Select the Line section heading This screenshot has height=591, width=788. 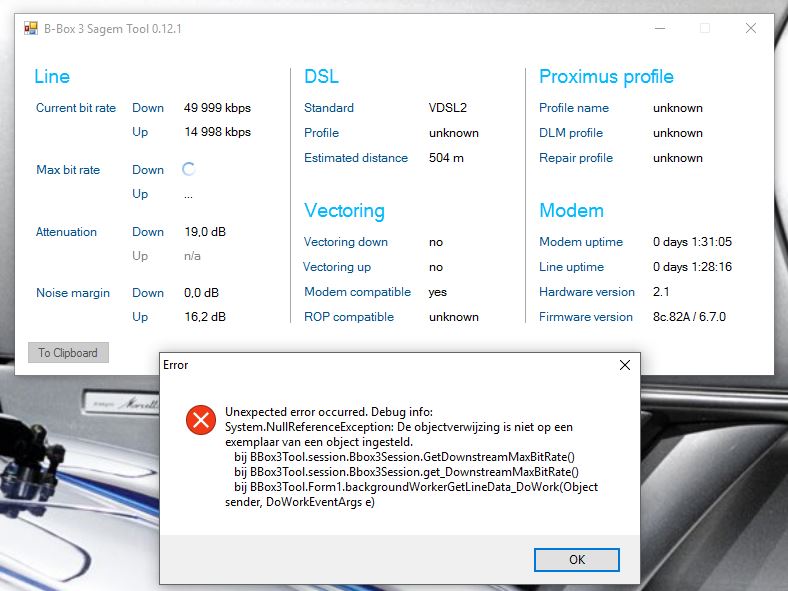coord(52,77)
